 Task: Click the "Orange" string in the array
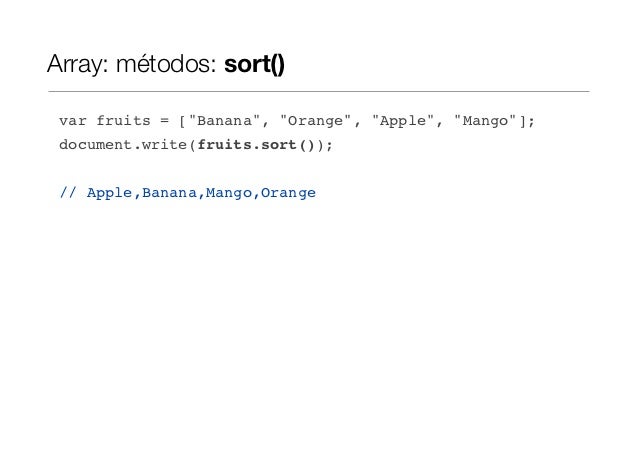click(x=315, y=122)
